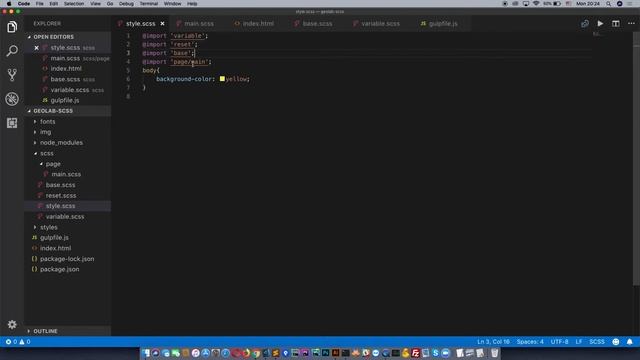This screenshot has height=360, width=640.
Task: Open FileZilla from the Dock
Action: pyautogui.click(x=416, y=353)
